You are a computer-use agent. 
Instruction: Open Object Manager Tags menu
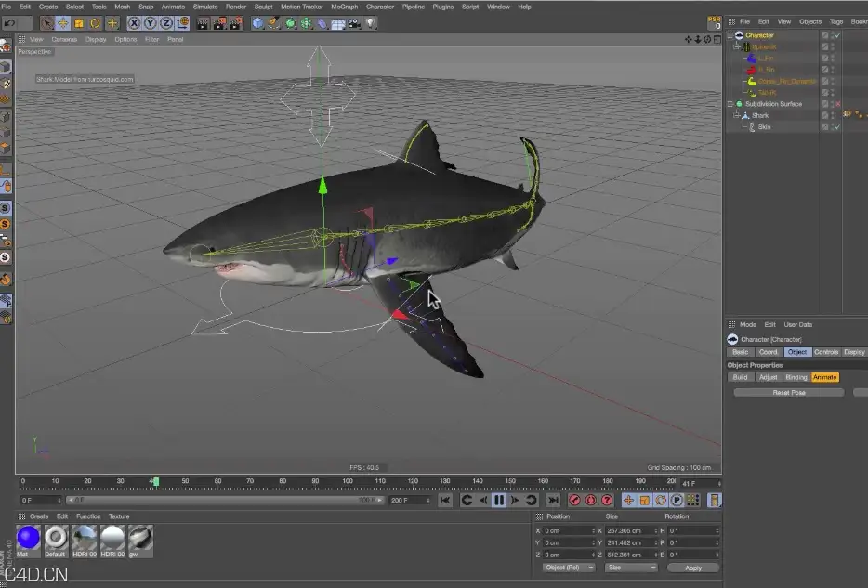click(836, 21)
